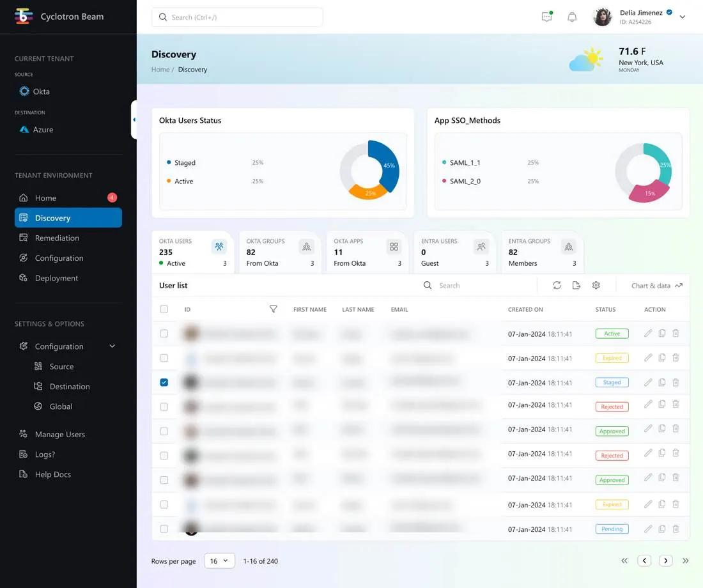Click the Staged status badge
The width and height of the screenshot is (703, 588).
tap(612, 383)
